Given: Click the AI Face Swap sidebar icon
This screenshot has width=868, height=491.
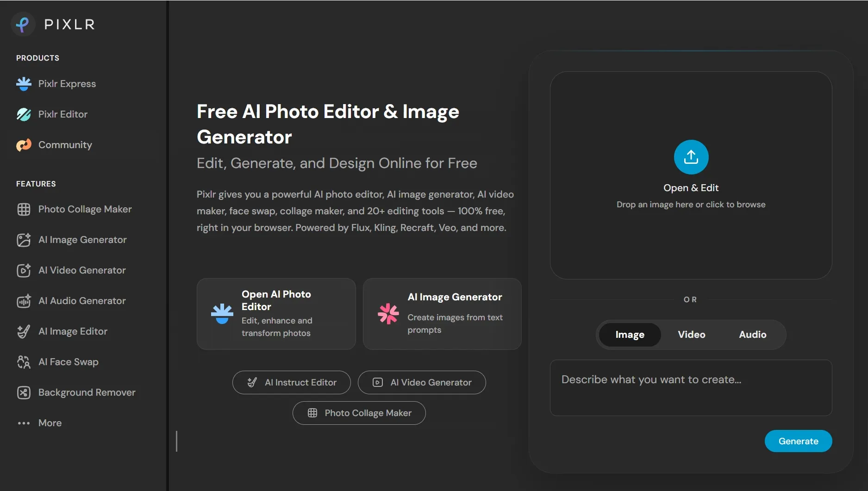Looking at the screenshot, I should pos(24,362).
